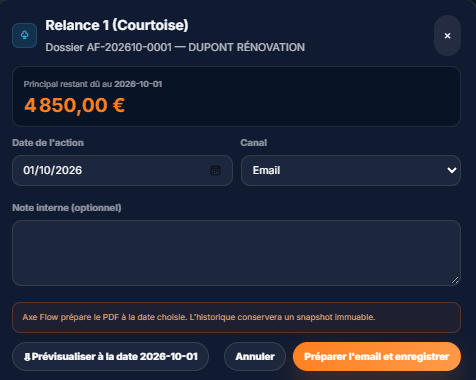Select the Relance 1 (Courtoise) heading

[x=117, y=25]
